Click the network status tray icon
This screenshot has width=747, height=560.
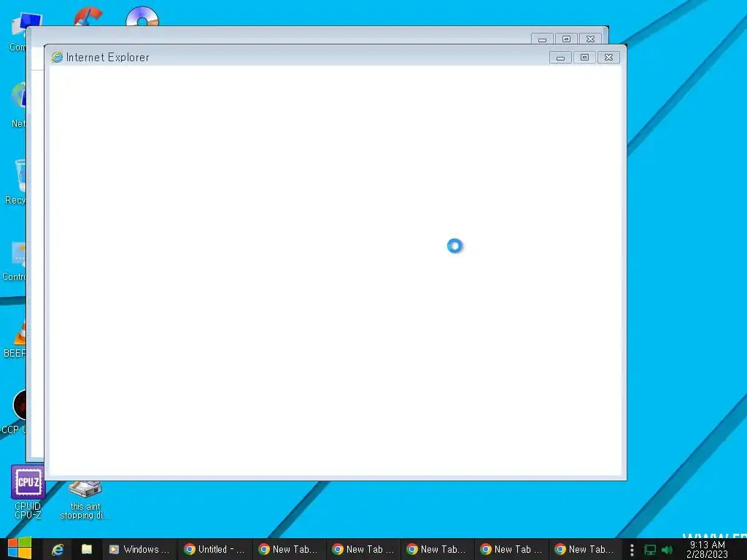[x=650, y=550]
